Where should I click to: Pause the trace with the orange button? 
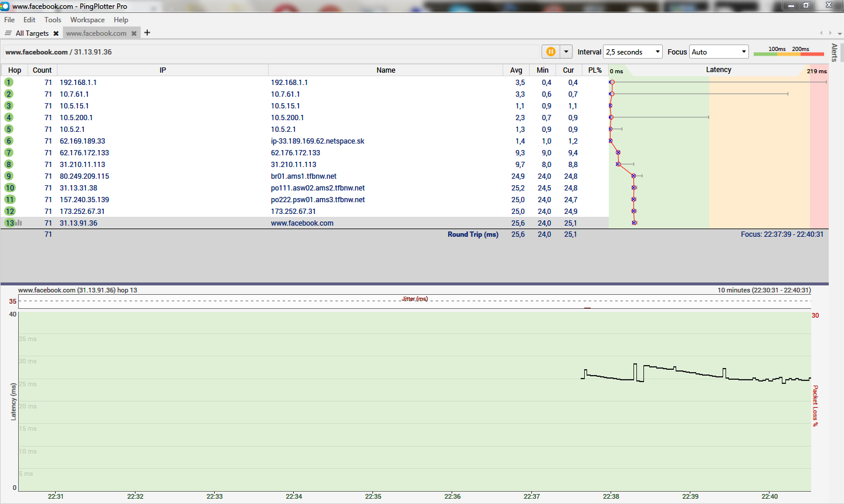coord(551,52)
